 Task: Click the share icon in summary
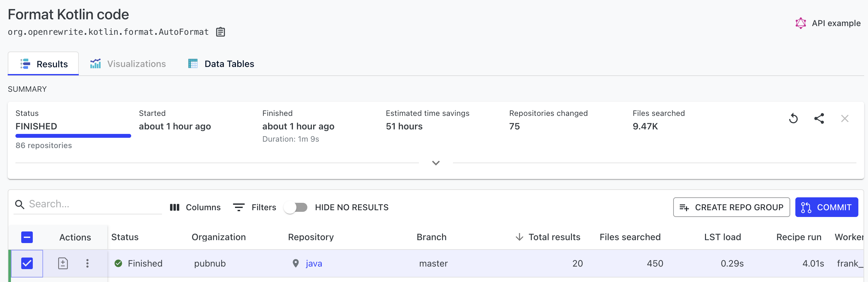(819, 118)
